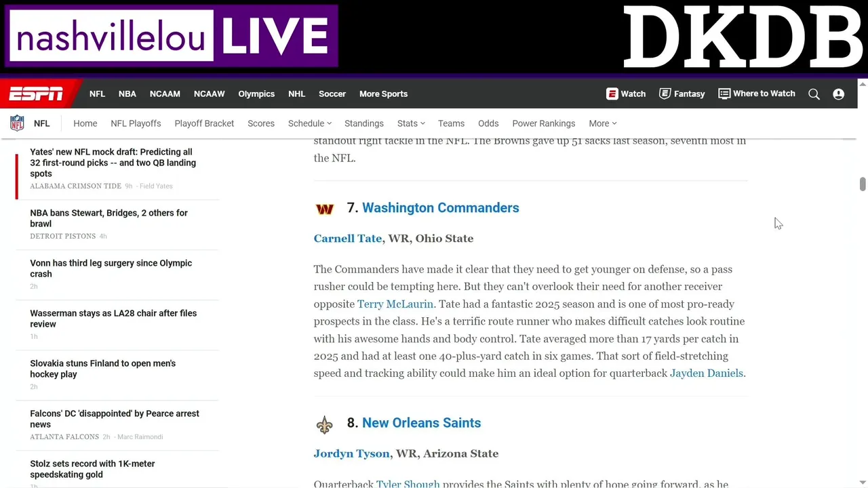The height and width of the screenshot is (488, 868).
Task: Open the Olympics section
Action: (x=256, y=94)
